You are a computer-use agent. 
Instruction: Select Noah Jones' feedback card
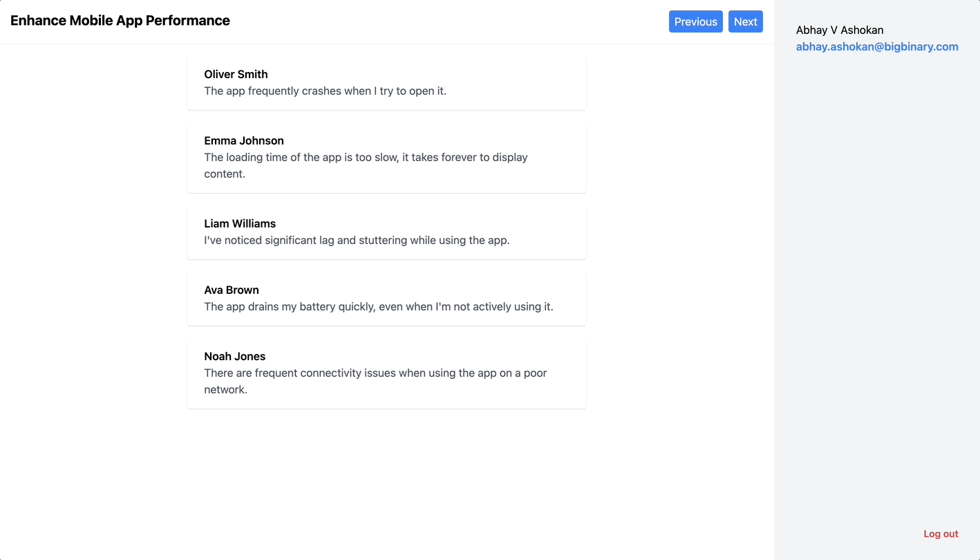pyautogui.click(x=386, y=373)
